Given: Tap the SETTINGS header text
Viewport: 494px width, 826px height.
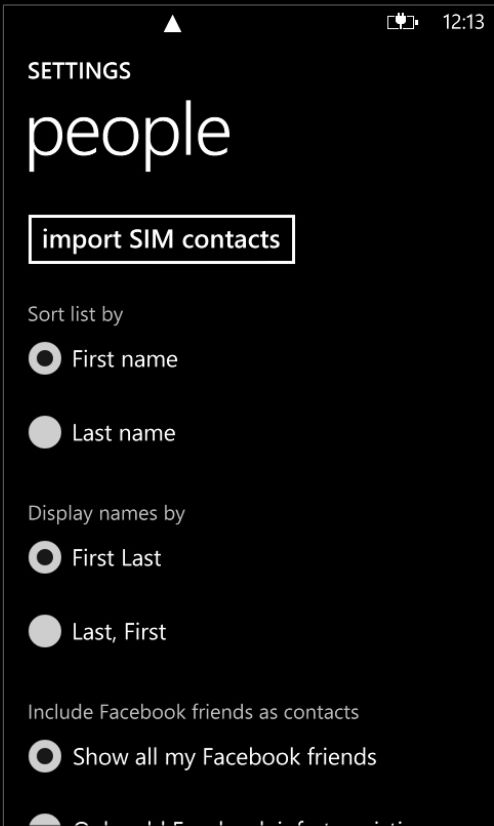Looking at the screenshot, I should click(79, 71).
